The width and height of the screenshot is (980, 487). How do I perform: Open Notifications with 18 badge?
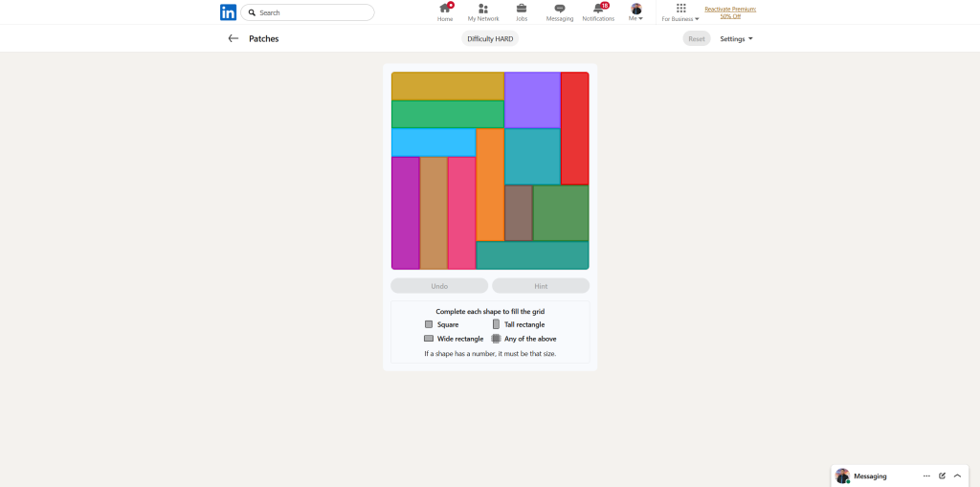pyautogui.click(x=598, y=11)
